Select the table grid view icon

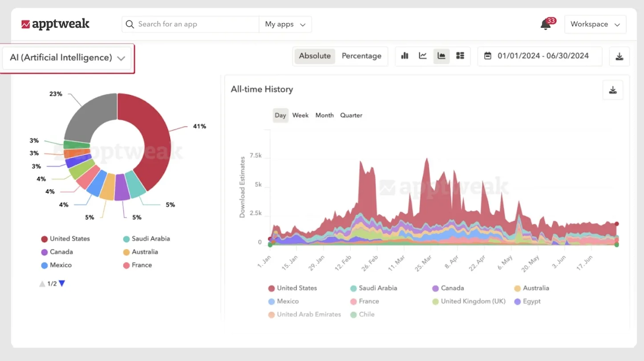coord(460,56)
